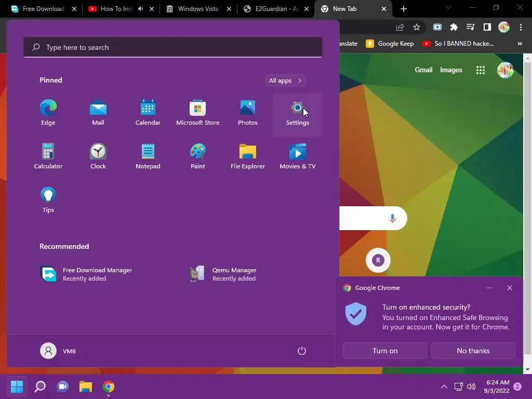Open the VM6 user account menu
This screenshot has height=399, width=532.
tap(58, 351)
